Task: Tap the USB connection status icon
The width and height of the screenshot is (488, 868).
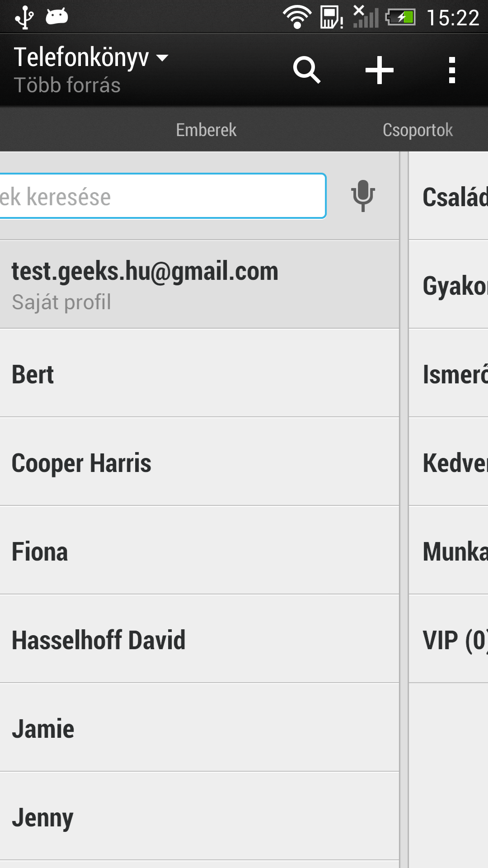Action: pyautogui.click(x=24, y=17)
